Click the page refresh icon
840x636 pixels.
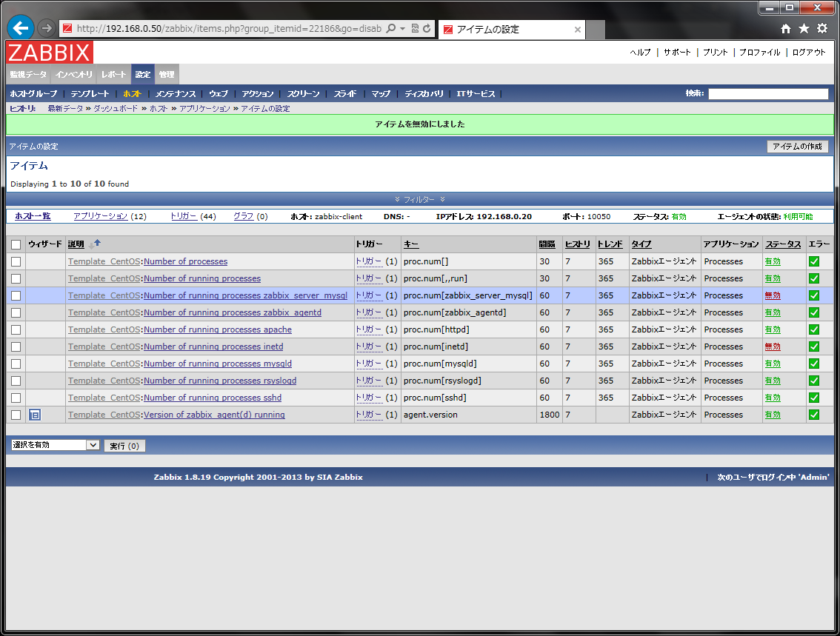click(x=427, y=28)
